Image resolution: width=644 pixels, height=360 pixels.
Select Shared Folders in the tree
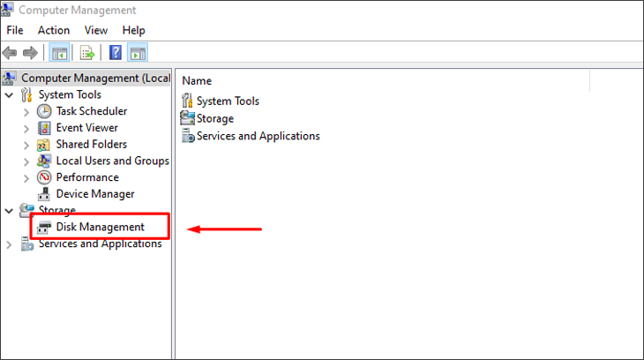(x=91, y=144)
